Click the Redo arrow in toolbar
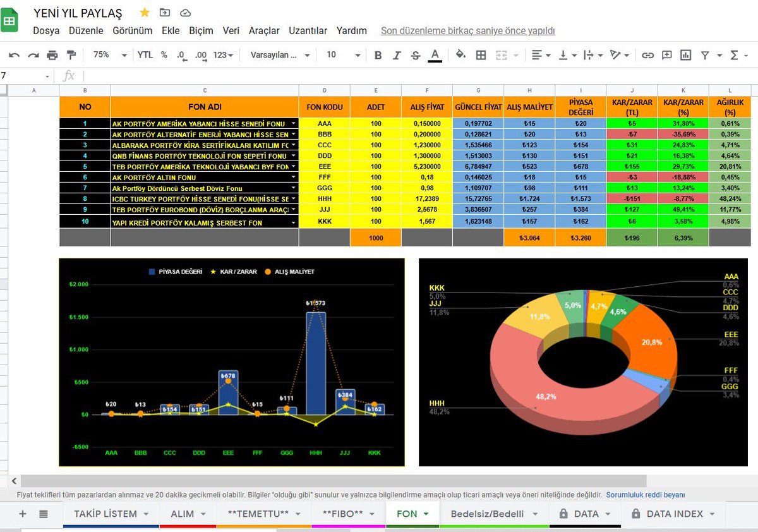758x532 pixels. [33, 55]
